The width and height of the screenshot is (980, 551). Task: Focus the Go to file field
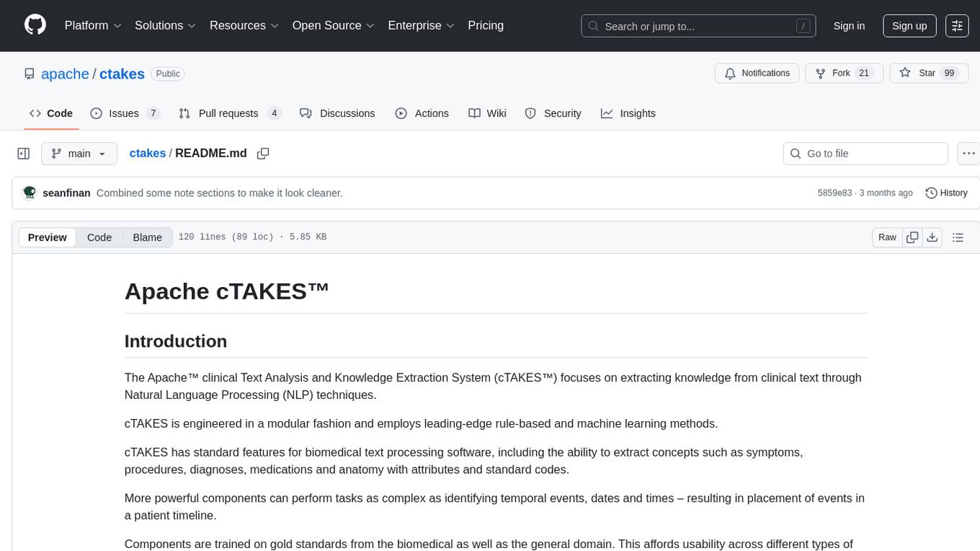(x=865, y=154)
